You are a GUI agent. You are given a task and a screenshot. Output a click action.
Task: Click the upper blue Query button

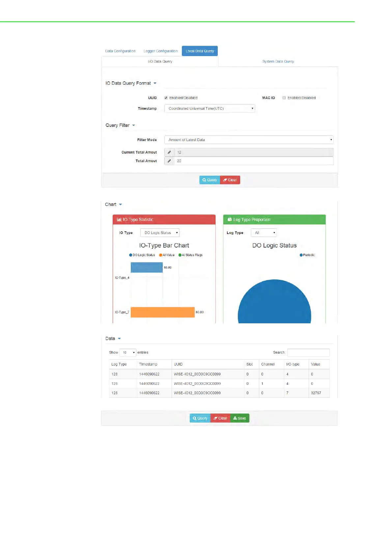point(210,180)
